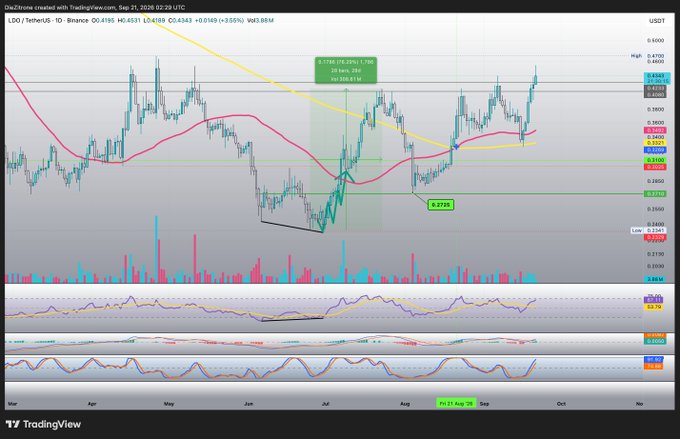Viewport: 680px width, 439px height.
Task: Click the May label on the time axis
Action: tap(169, 404)
